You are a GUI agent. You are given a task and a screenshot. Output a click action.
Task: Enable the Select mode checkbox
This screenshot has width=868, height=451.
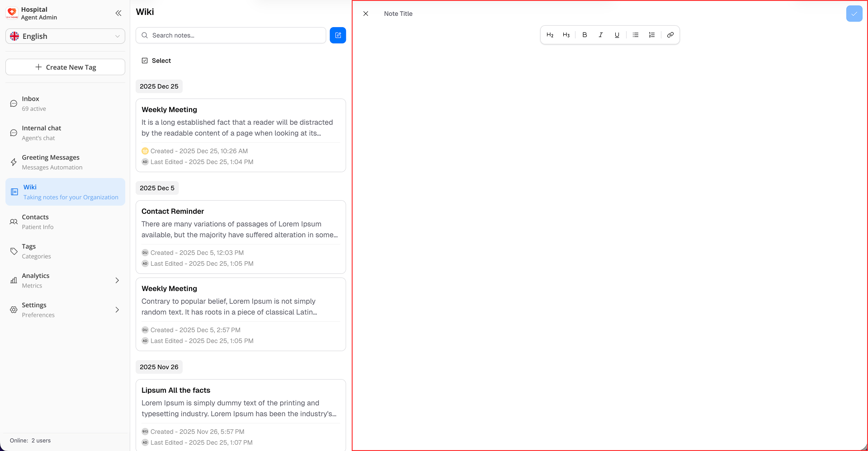pyautogui.click(x=145, y=60)
